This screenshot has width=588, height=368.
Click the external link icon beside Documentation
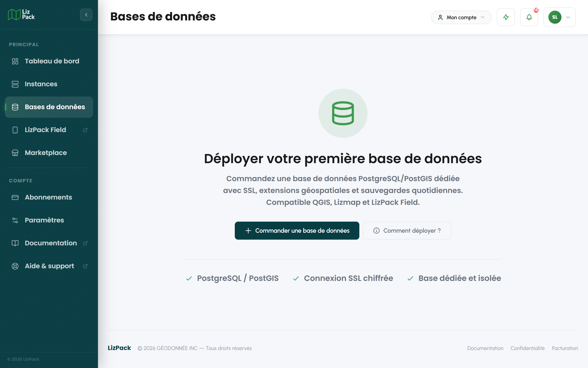85,243
